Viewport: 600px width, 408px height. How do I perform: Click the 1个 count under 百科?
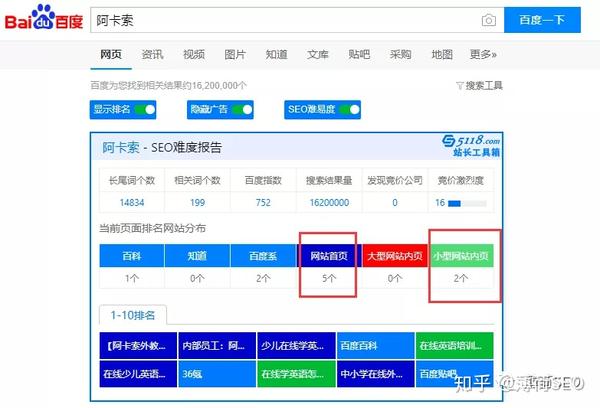click(x=132, y=278)
